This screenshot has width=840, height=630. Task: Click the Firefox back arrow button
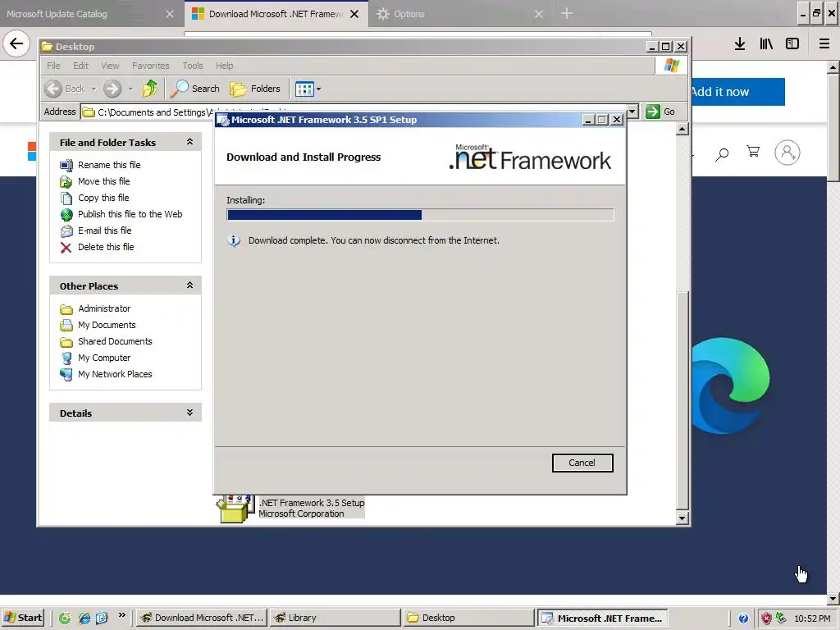click(x=16, y=44)
